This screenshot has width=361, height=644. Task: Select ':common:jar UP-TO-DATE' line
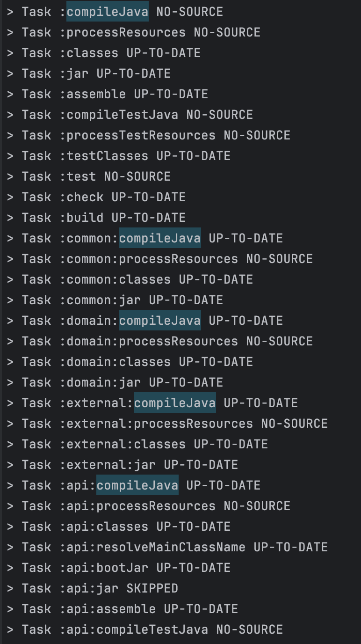(115, 300)
